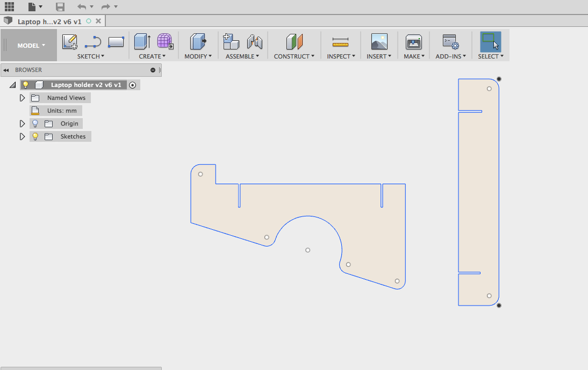Open the ASSEMBLE menu
Image resolution: width=588 pixels, height=370 pixels.
click(x=242, y=56)
